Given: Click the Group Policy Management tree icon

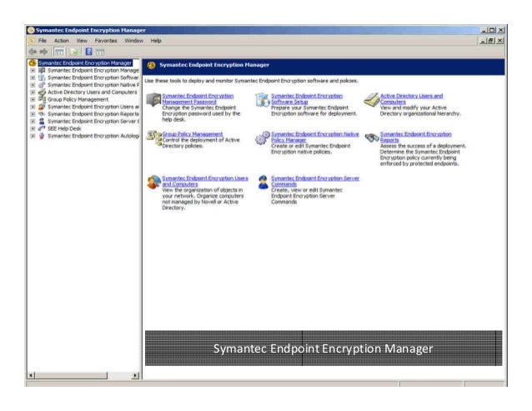Looking at the screenshot, I should tap(42, 99).
